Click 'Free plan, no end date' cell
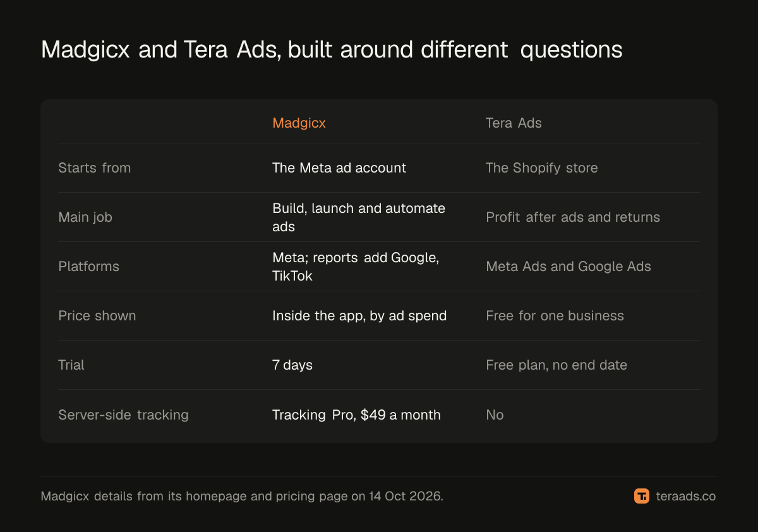758x532 pixels. pyautogui.click(x=556, y=365)
